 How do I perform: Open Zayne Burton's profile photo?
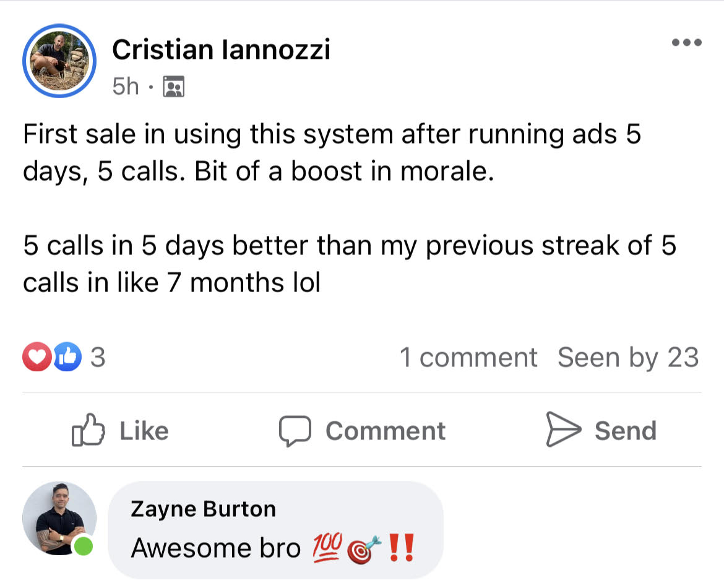tap(59, 518)
